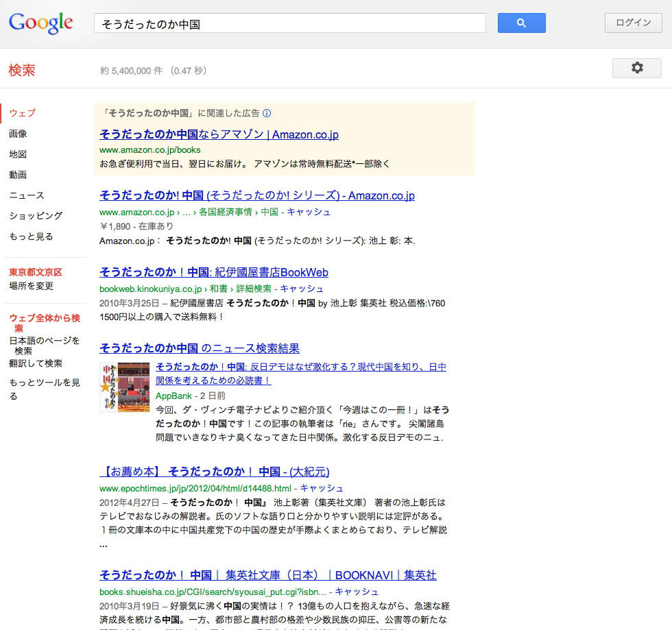Open Amazon ad title link

[219, 134]
